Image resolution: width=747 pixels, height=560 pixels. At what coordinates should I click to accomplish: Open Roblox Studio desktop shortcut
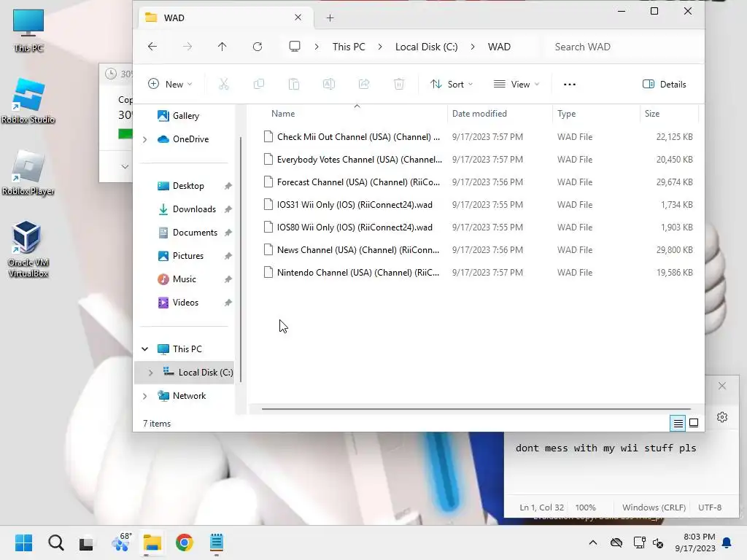pyautogui.click(x=28, y=101)
